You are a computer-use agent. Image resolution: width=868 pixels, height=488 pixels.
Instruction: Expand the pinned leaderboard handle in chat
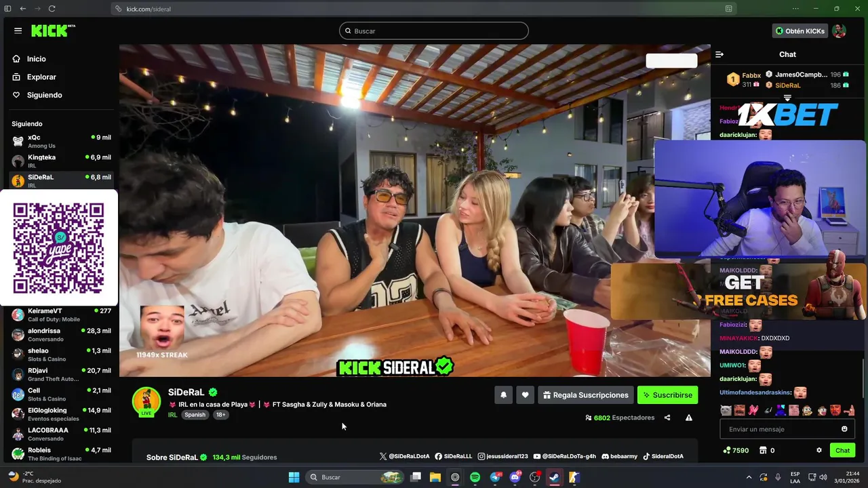pyautogui.click(x=787, y=98)
